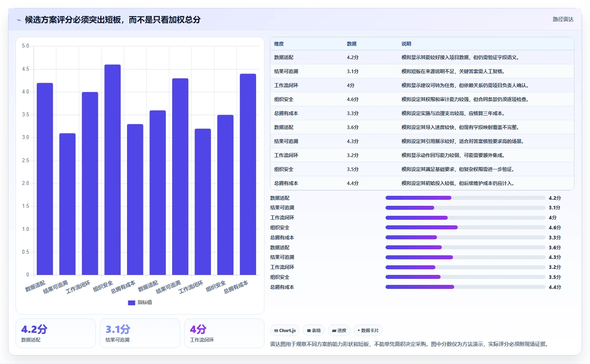This screenshot has width=590, height=364.
Task: Click the tallest chart bar reaching 4.6
Action: (x=113, y=170)
